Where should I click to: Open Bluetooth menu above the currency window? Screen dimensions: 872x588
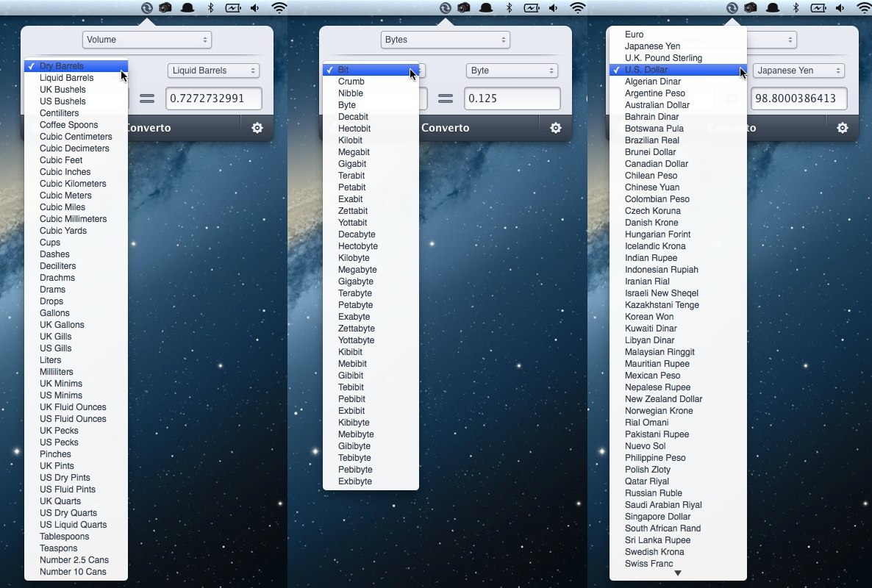(796, 8)
